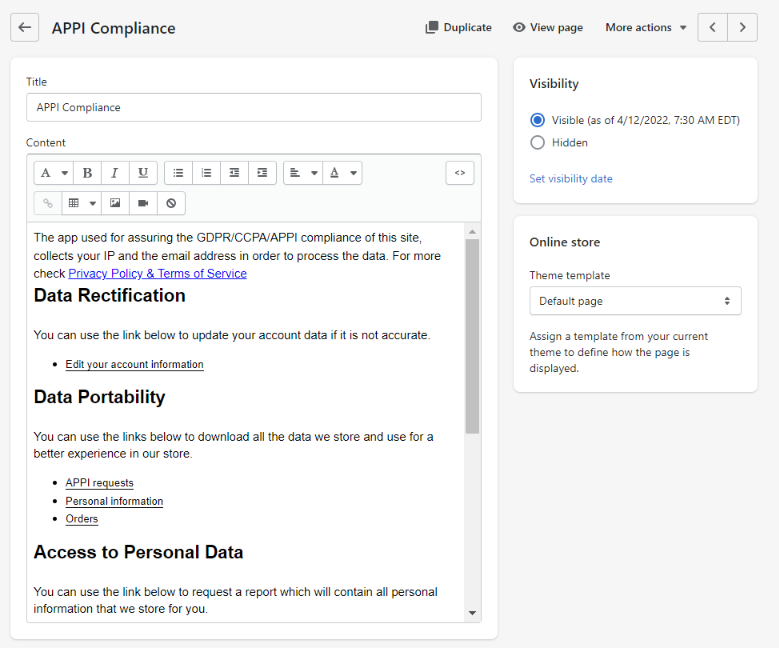Click Set visibility date link
Screen dimensions: 779x648
(571, 178)
